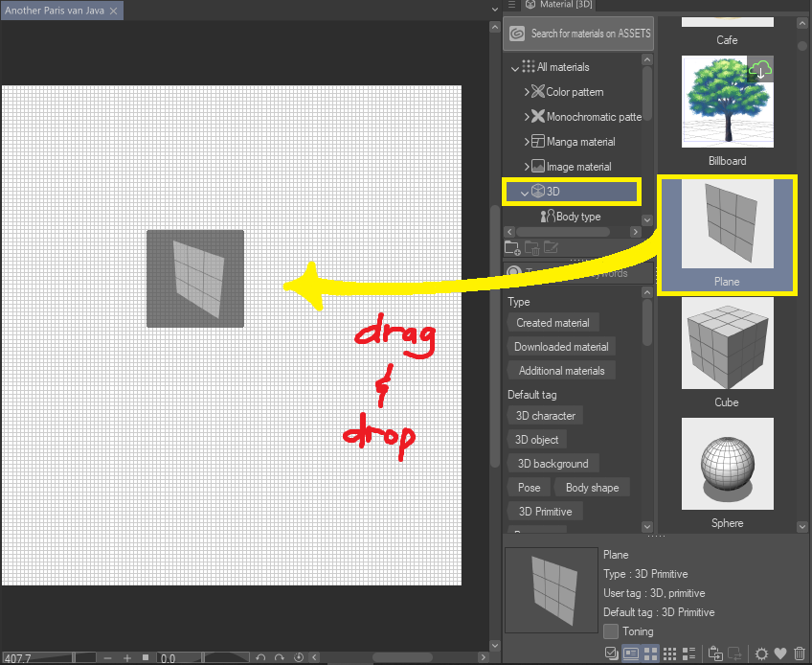Click the Material palette hamburger menu icon
This screenshot has height=665, width=812.
click(514, 5)
